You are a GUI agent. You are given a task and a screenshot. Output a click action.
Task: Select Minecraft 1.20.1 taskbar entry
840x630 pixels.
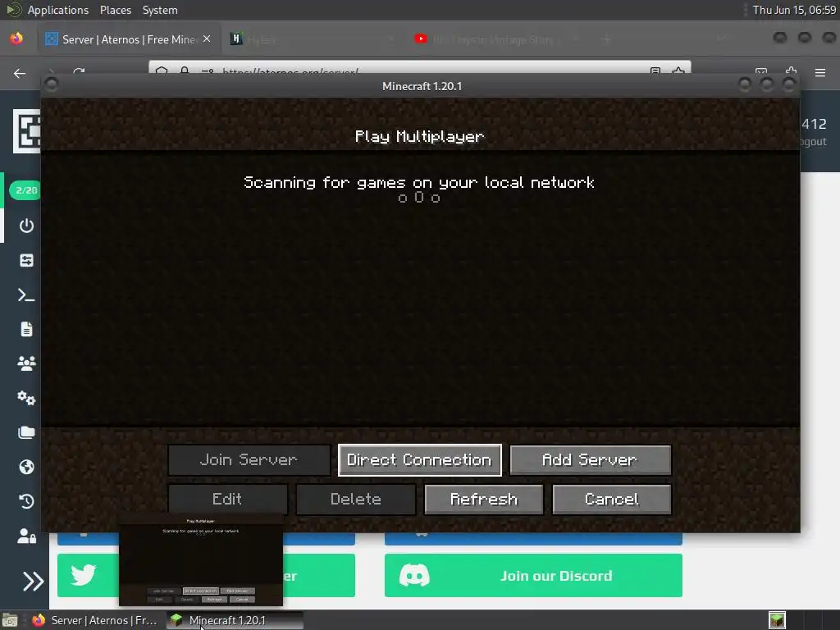tap(235, 620)
